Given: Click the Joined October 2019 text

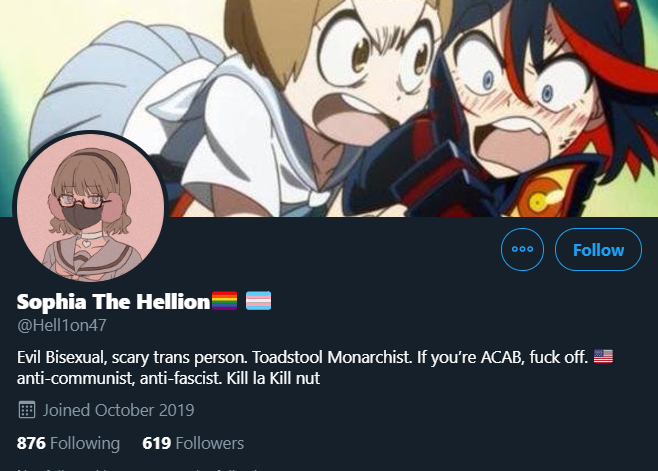Looking at the screenshot, I should click(118, 410).
